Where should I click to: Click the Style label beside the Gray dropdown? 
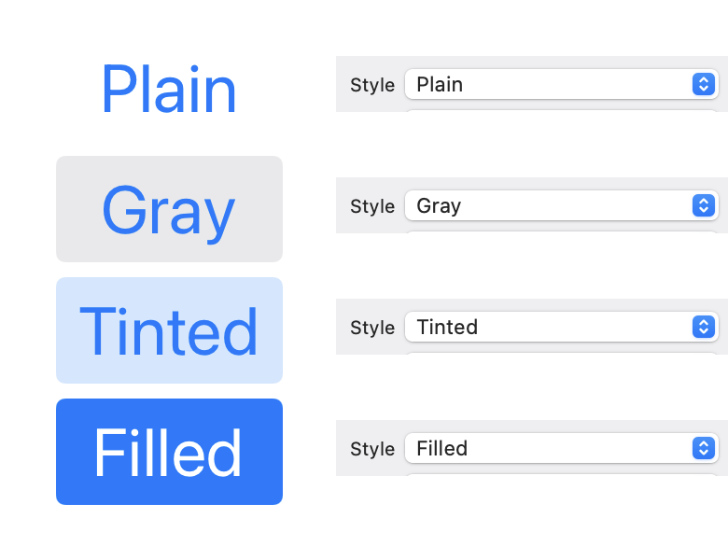tap(372, 206)
